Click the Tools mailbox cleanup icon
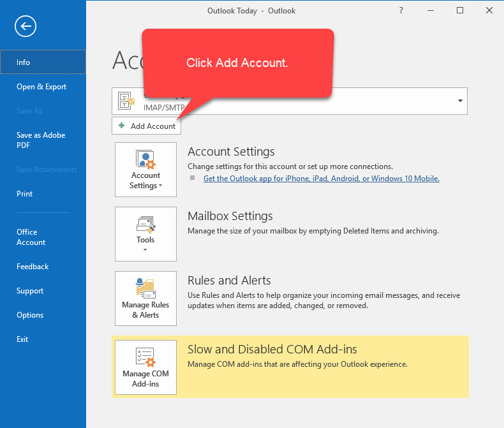The image size is (504, 428). (145, 225)
